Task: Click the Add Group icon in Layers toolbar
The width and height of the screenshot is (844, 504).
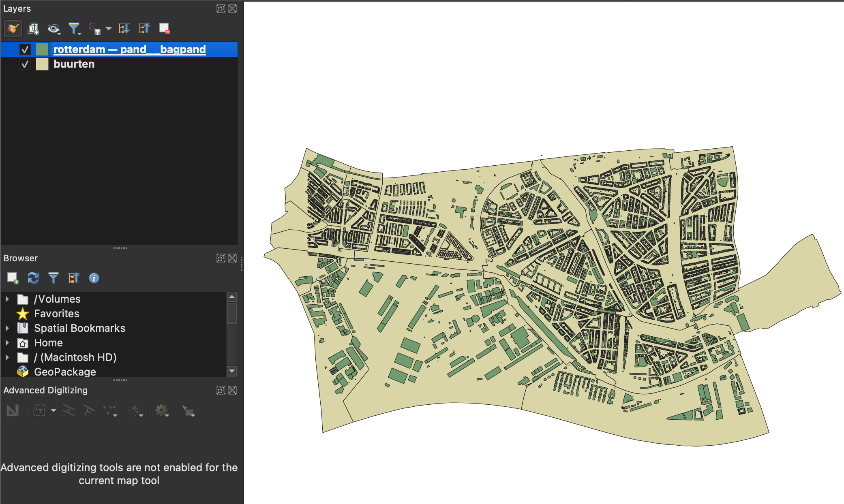Action: 33,29
